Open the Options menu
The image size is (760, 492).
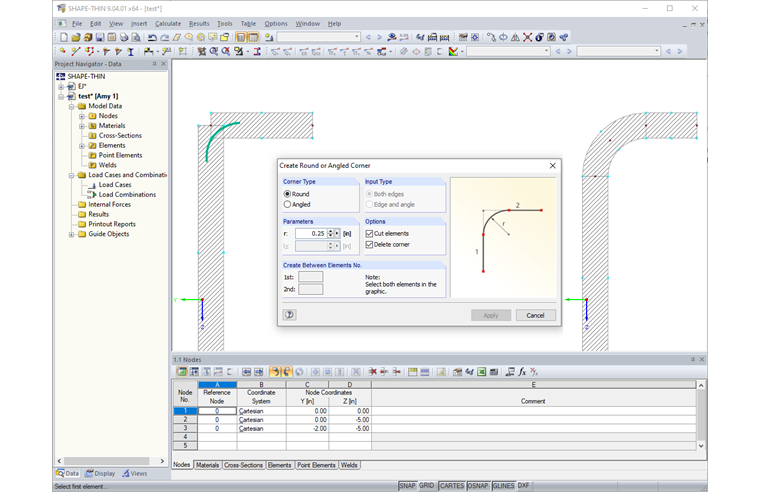[x=276, y=23]
